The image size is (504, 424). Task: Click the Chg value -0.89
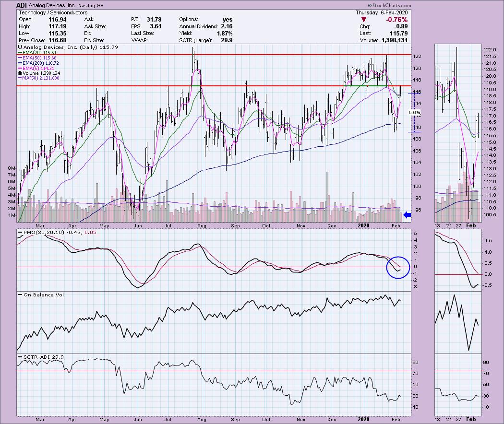click(x=400, y=26)
